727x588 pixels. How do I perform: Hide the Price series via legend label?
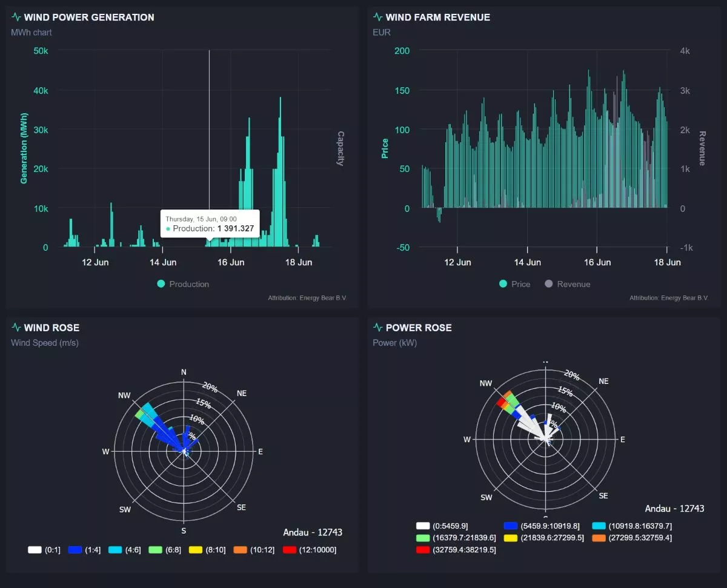(520, 284)
